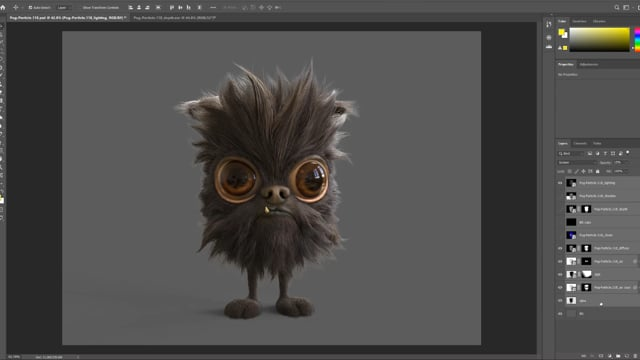This screenshot has height=360, width=640.
Task: Add new adjustment layer icon
Action: click(609, 356)
